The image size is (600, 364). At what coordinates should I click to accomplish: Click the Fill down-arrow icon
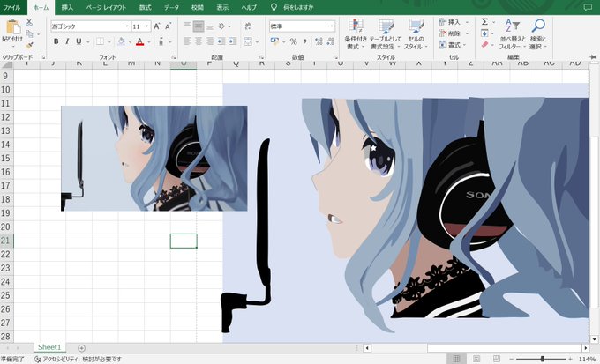coord(484,33)
